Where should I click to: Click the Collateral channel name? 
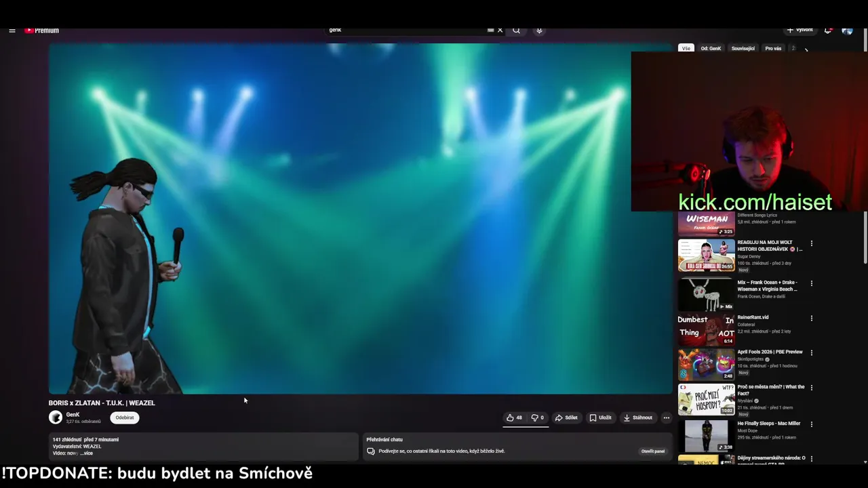coord(746,325)
